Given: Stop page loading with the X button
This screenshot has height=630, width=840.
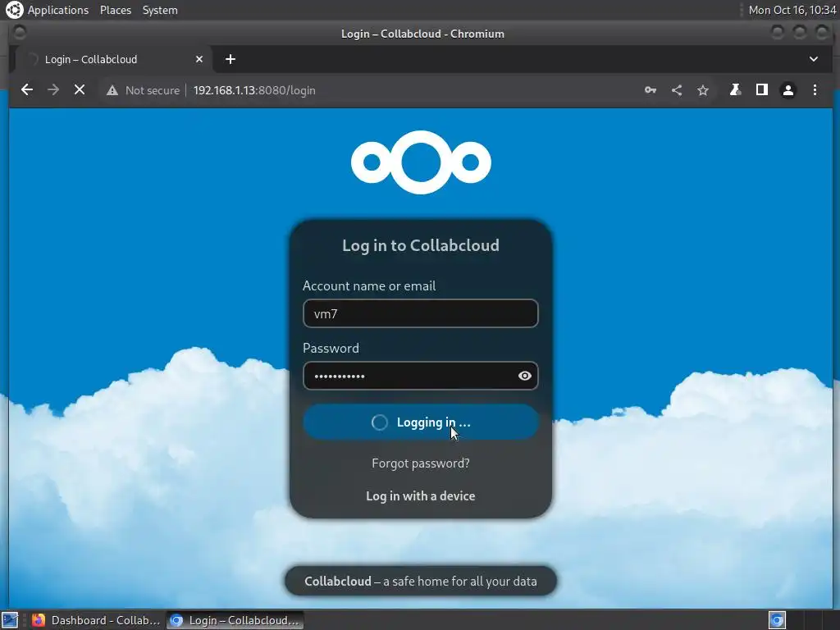Looking at the screenshot, I should [80, 90].
